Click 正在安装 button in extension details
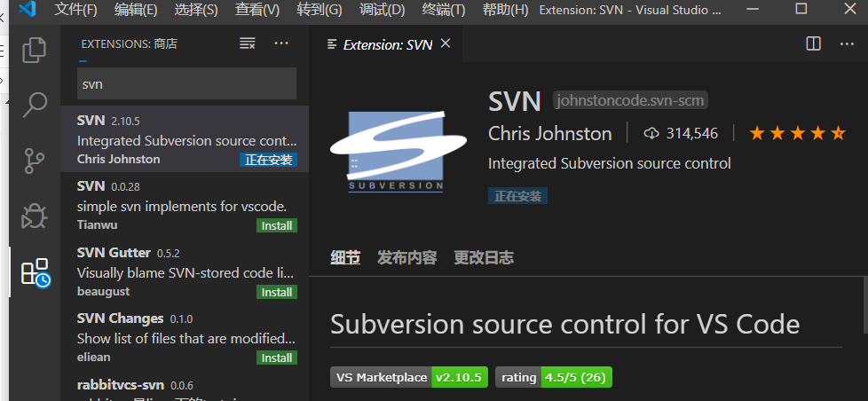The image size is (868, 401). click(x=517, y=196)
